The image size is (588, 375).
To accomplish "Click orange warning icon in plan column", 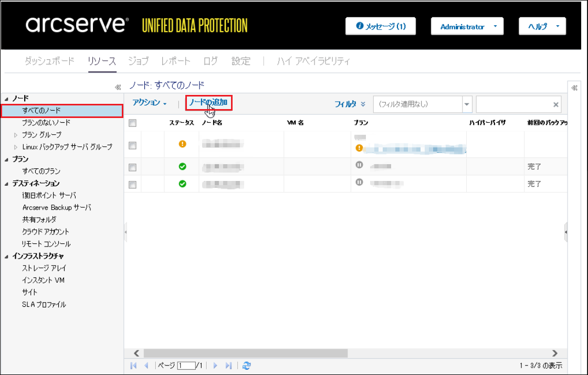I will point(359,148).
